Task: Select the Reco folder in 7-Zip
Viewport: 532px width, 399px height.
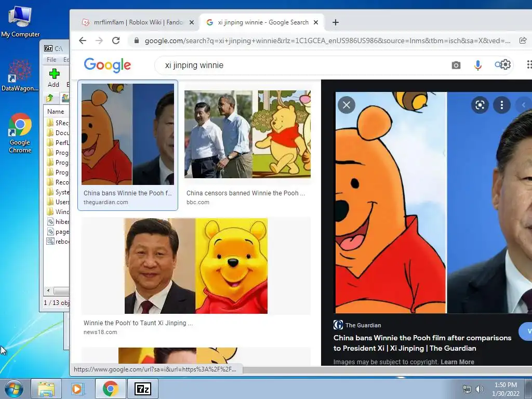Action: point(58,182)
